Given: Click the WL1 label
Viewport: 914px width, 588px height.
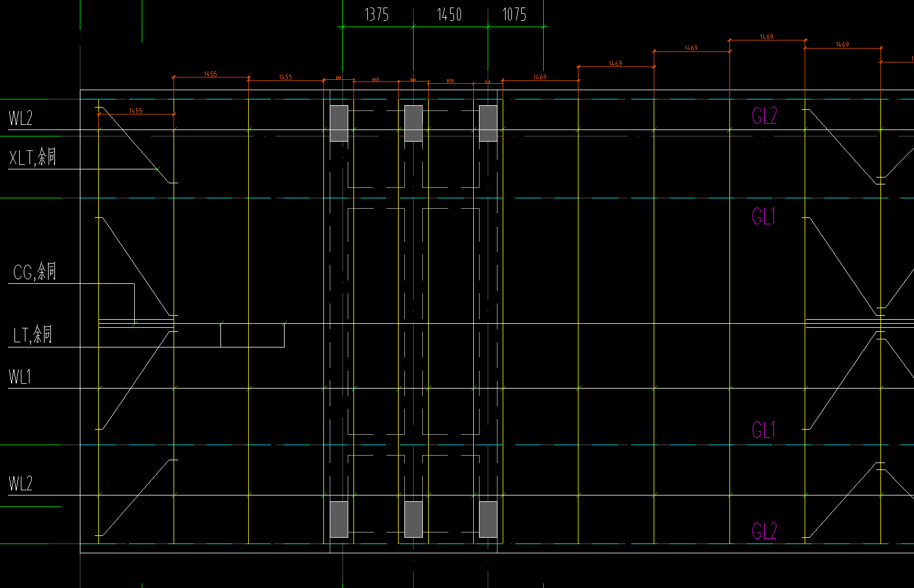Looking at the screenshot, I should (20, 377).
